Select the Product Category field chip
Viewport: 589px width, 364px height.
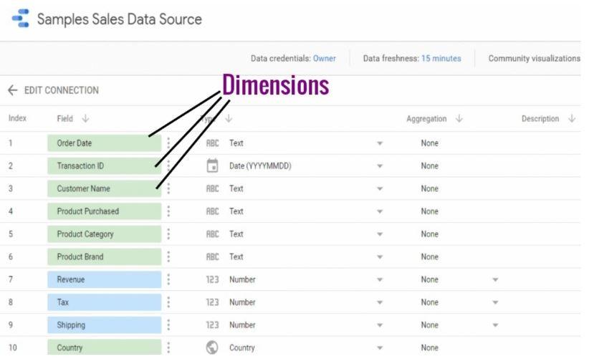coord(105,234)
